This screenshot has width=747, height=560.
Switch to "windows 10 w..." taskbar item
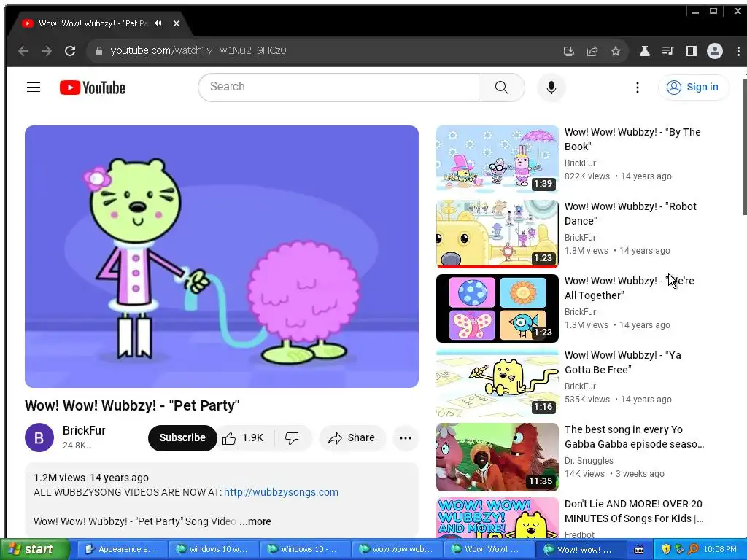[214, 549]
